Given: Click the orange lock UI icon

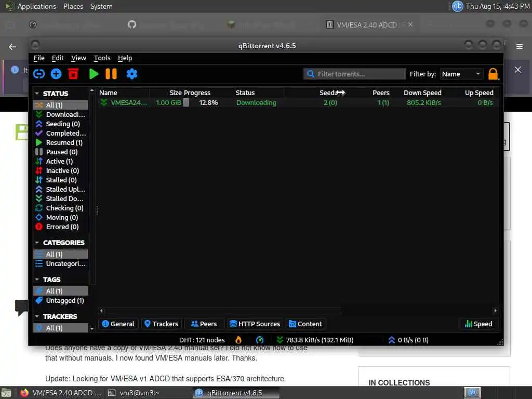Looking at the screenshot, I should (x=493, y=74).
